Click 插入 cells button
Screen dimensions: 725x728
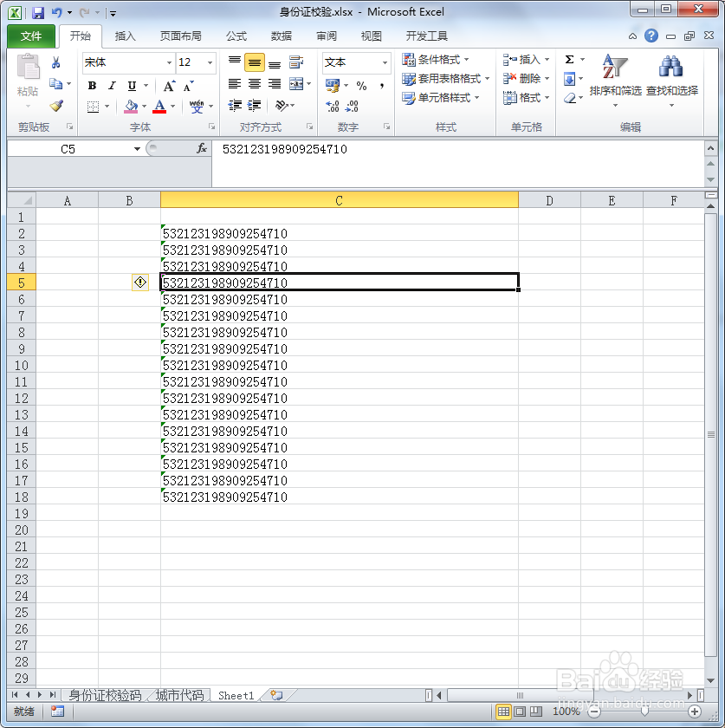tap(527, 60)
